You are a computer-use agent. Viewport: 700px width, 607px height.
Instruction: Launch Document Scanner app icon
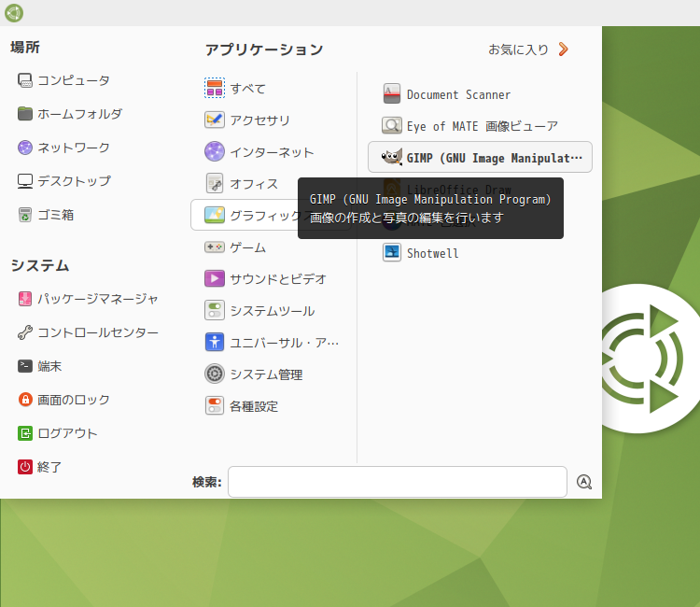click(x=391, y=93)
